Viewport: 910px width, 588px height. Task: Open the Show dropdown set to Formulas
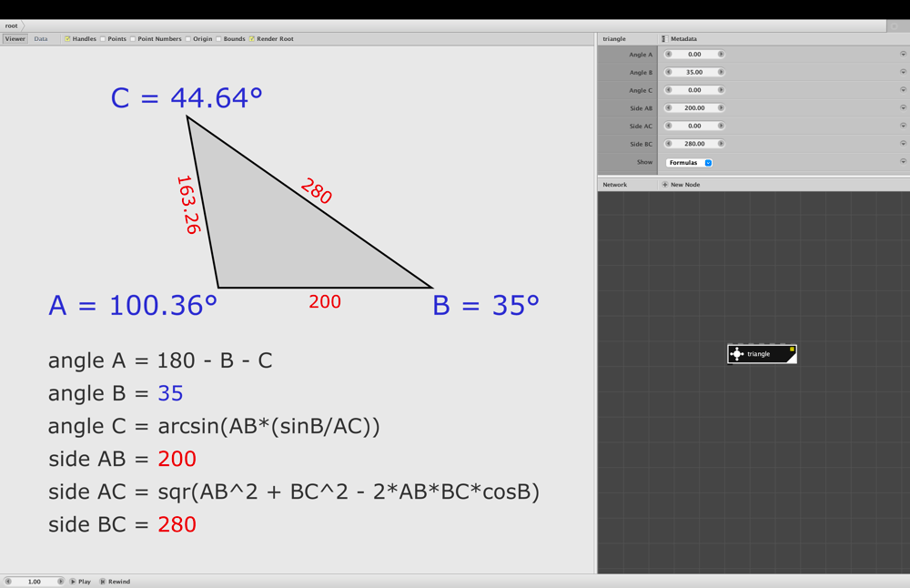click(689, 163)
